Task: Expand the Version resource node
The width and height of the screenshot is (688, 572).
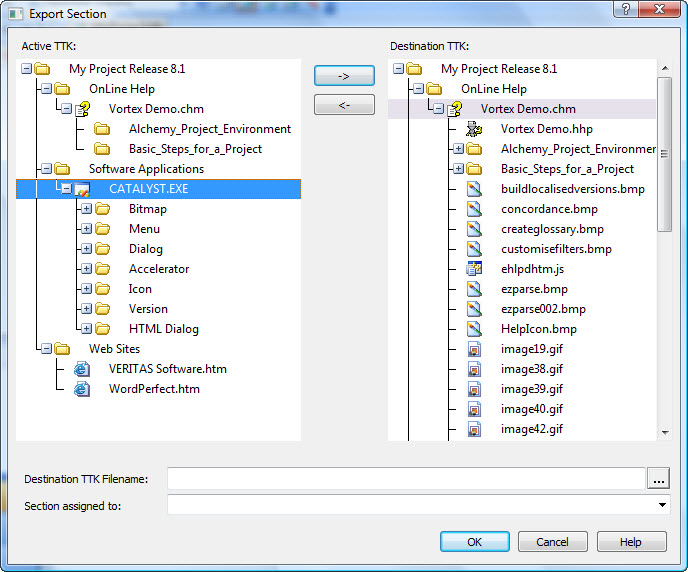Action: click(x=86, y=309)
